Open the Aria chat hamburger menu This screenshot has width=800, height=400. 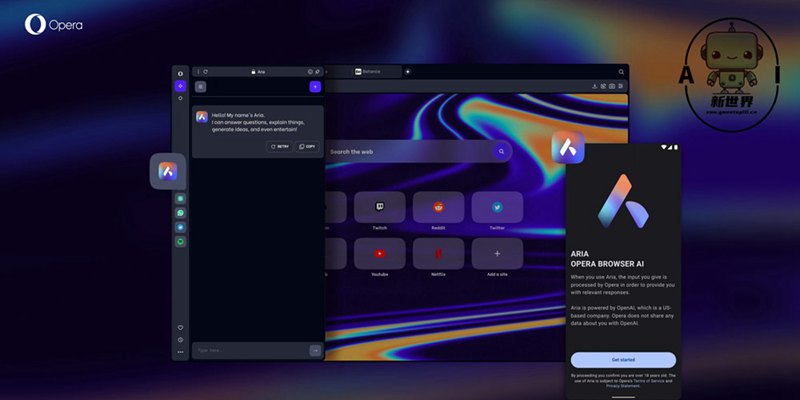(201, 87)
